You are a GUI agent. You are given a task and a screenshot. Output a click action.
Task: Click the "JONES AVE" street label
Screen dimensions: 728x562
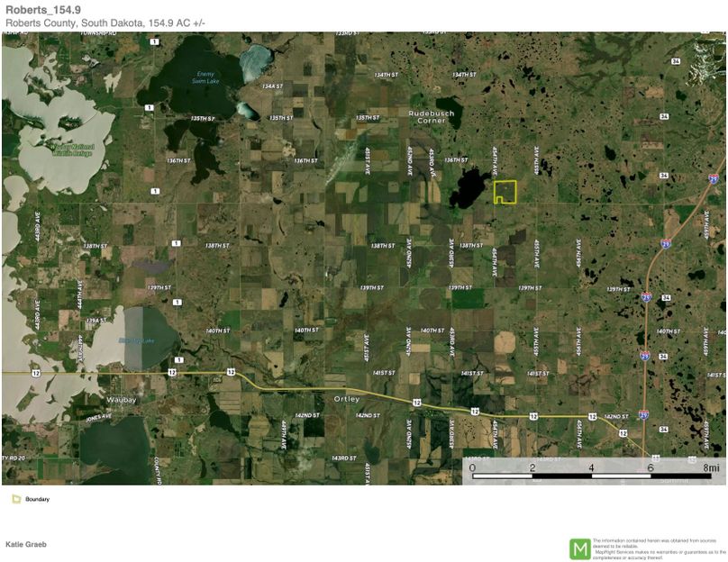click(99, 418)
